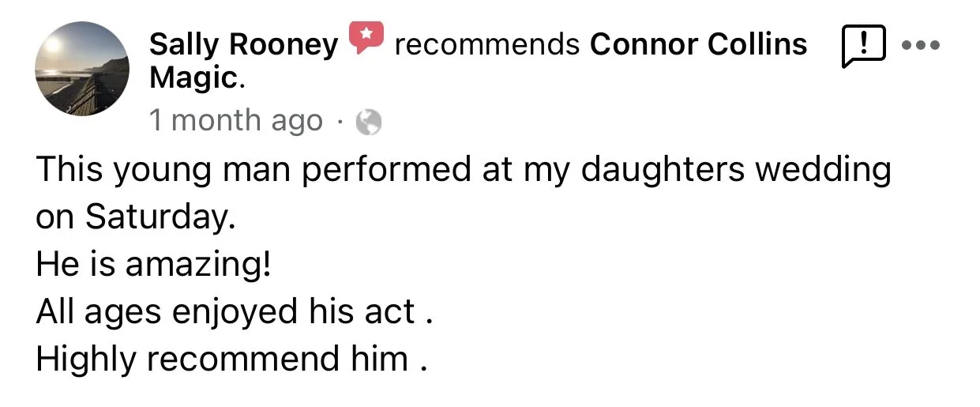Click the "He is amazing!" line
Viewport: 980px width, 407px height.
click(153, 265)
